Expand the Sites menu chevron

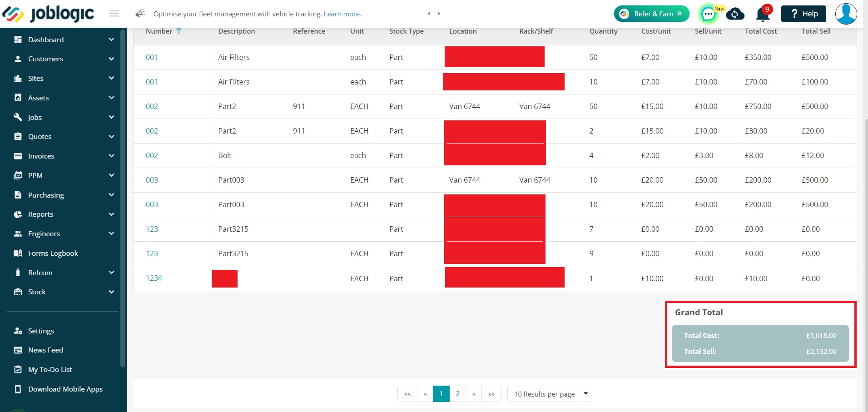[112, 78]
